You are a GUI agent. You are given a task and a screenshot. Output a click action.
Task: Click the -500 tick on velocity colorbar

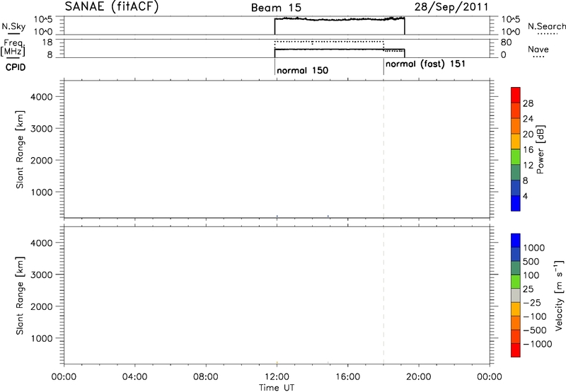(535, 330)
